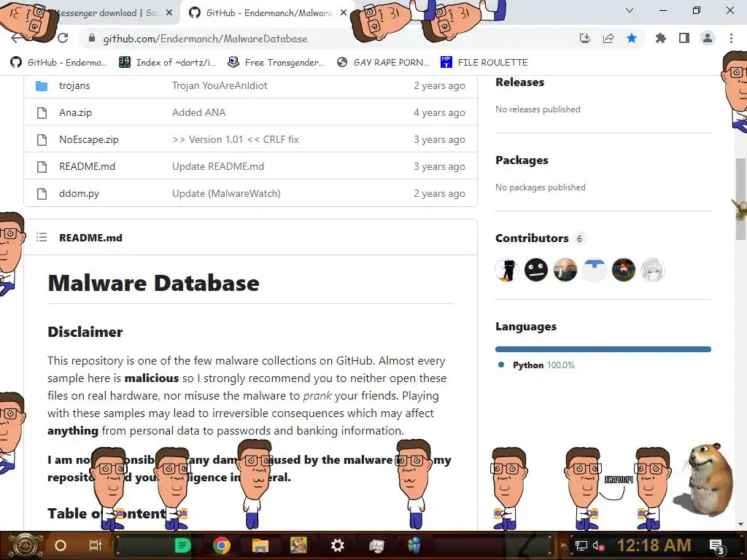The height and width of the screenshot is (560, 747).
Task: Open the GitHub - Enderma... bookmark
Action: pos(58,63)
